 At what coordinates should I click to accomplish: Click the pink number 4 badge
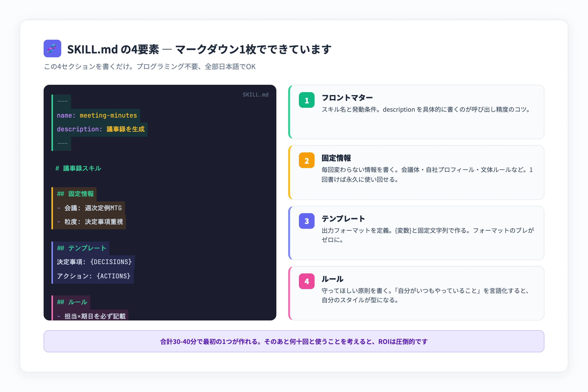pyautogui.click(x=306, y=281)
